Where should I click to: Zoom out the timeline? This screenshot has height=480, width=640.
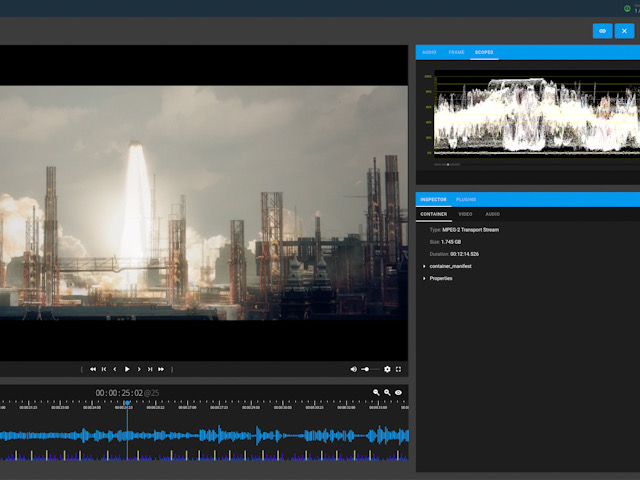[376, 392]
